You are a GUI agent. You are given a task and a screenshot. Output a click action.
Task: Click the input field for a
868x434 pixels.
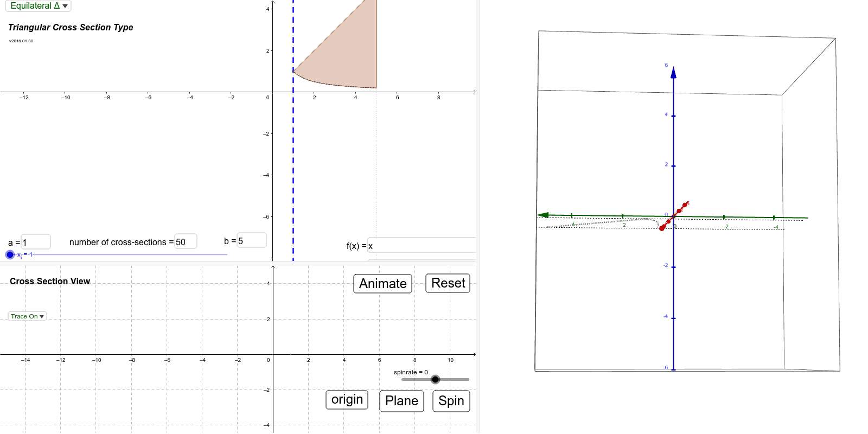point(36,242)
